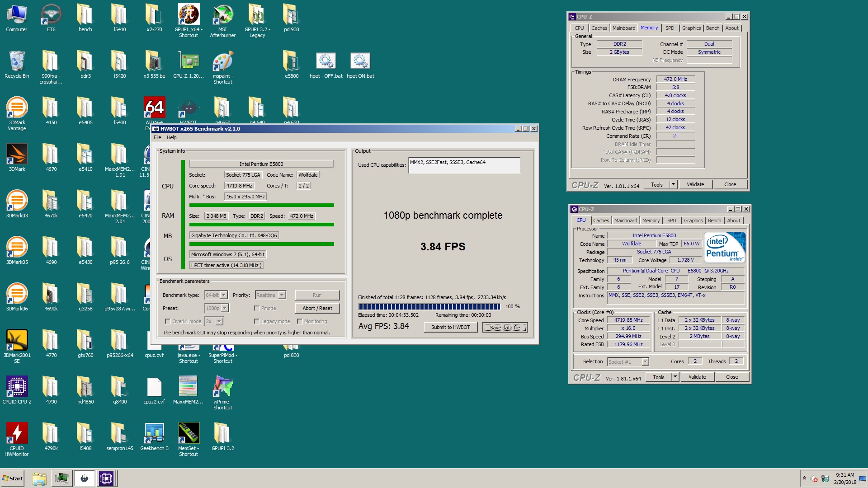Viewport: 868px width, 488px height.
Task: Launch Geekbench 3
Action: (154, 437)
